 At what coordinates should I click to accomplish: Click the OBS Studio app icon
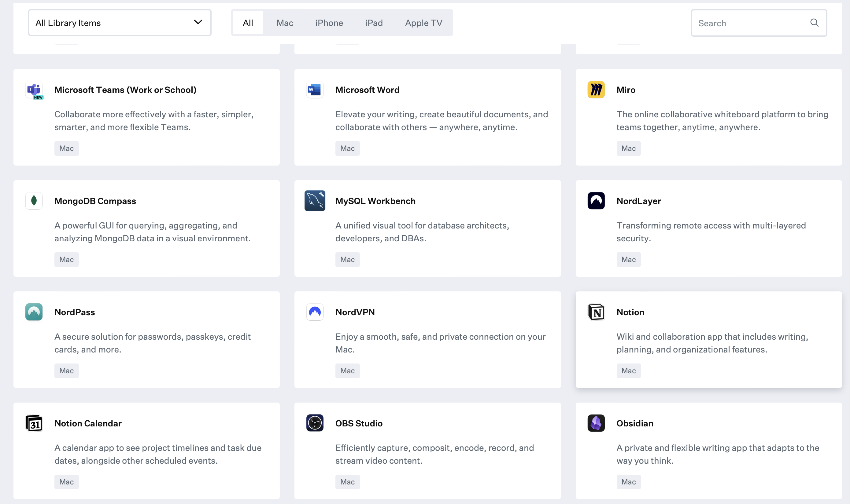coord(314,423)
